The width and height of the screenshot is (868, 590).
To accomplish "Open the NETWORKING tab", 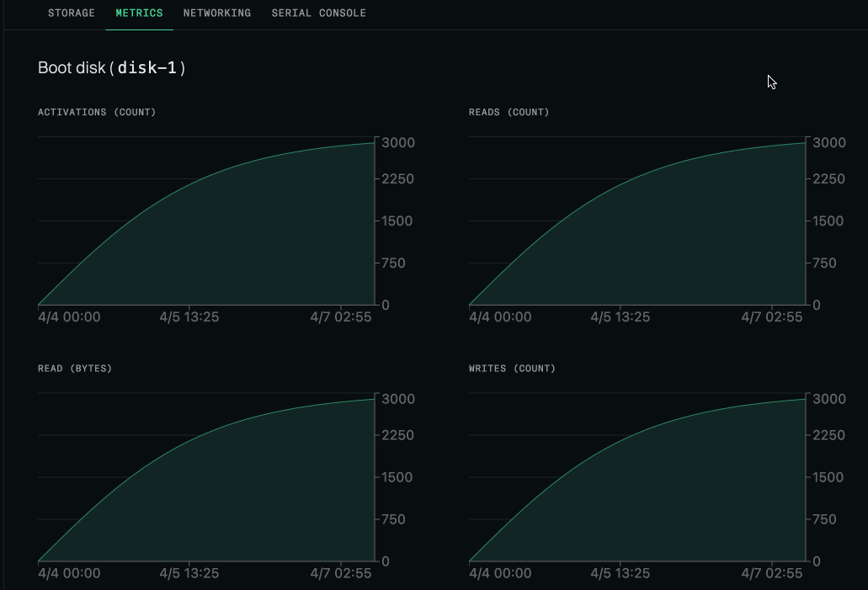I will [216, 13].
